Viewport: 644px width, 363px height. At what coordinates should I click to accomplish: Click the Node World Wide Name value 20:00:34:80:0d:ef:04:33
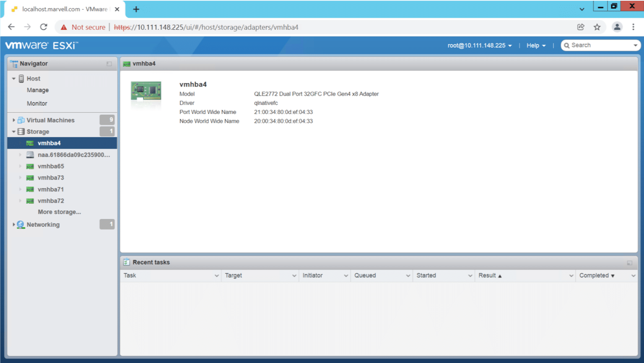(x=283, y=121)
